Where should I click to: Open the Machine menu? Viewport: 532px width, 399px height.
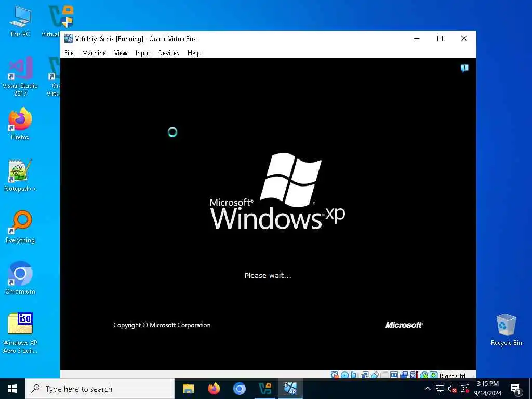pos(94,53)
